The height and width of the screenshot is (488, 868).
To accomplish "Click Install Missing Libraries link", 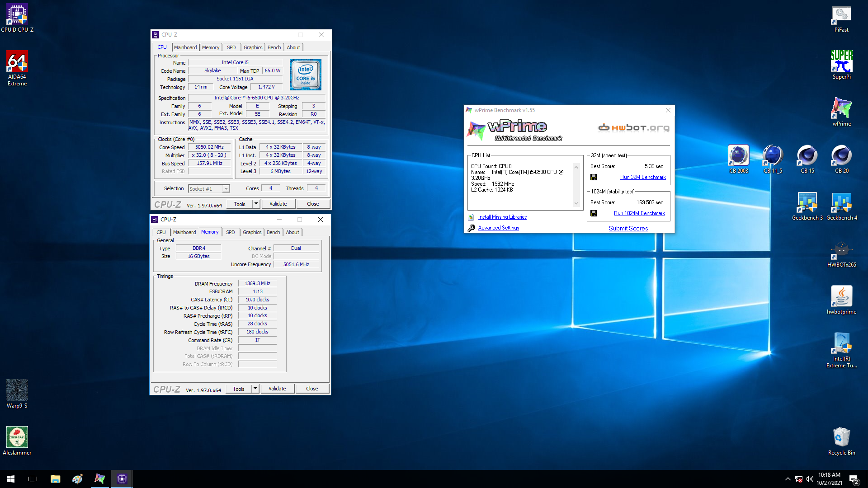I will (x=502, y=217).
